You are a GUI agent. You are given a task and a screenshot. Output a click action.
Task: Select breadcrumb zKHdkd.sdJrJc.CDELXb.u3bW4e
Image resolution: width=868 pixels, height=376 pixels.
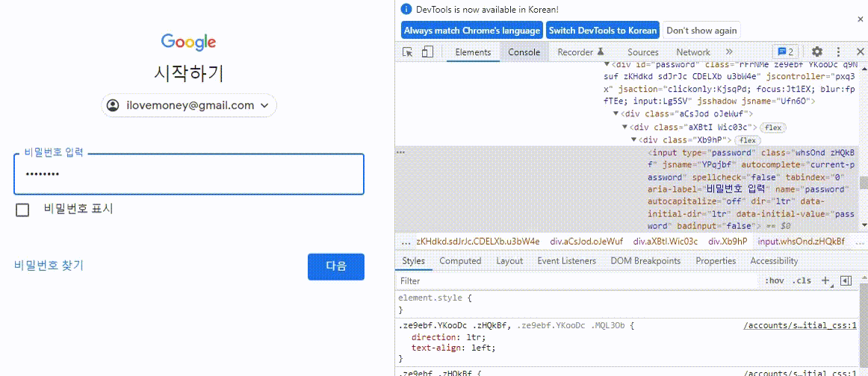coord(478,242)
